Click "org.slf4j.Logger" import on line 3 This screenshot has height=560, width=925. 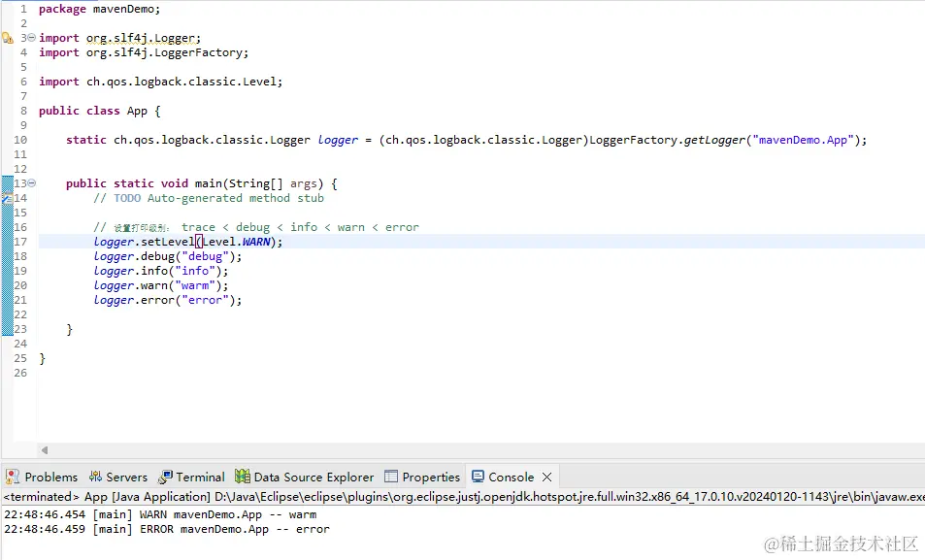point(141,39)
